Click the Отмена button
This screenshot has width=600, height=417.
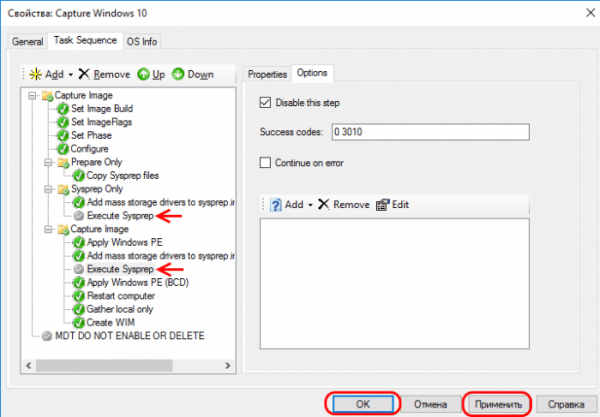(x=430, y=404)
